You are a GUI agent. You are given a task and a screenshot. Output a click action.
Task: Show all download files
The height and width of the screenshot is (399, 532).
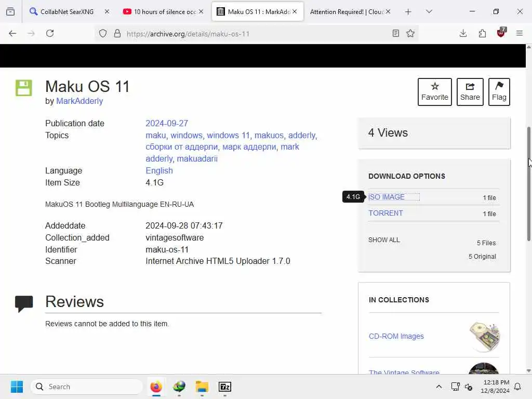[384, 240]
